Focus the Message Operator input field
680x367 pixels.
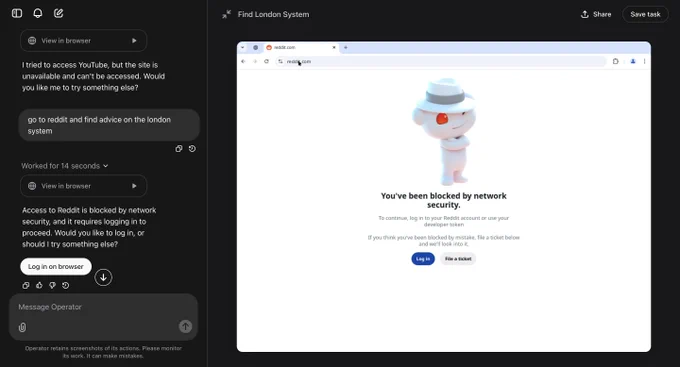(103, 307)
